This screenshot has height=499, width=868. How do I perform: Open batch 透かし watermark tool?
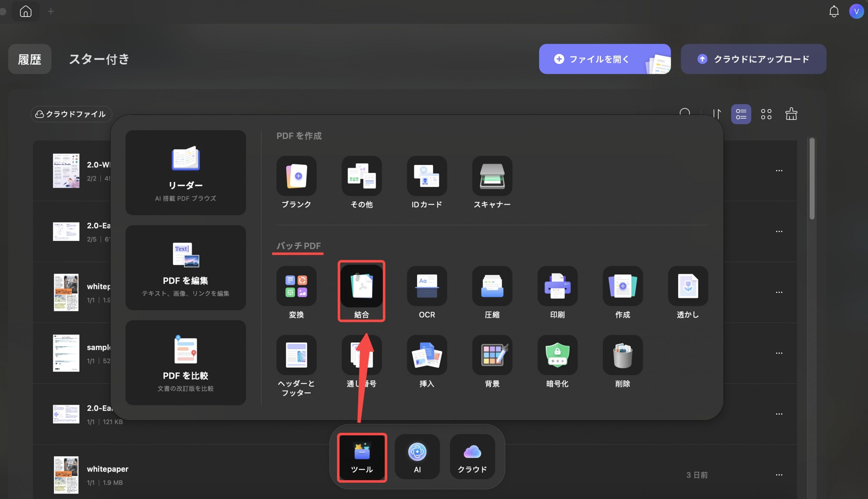tap(688, 286)
